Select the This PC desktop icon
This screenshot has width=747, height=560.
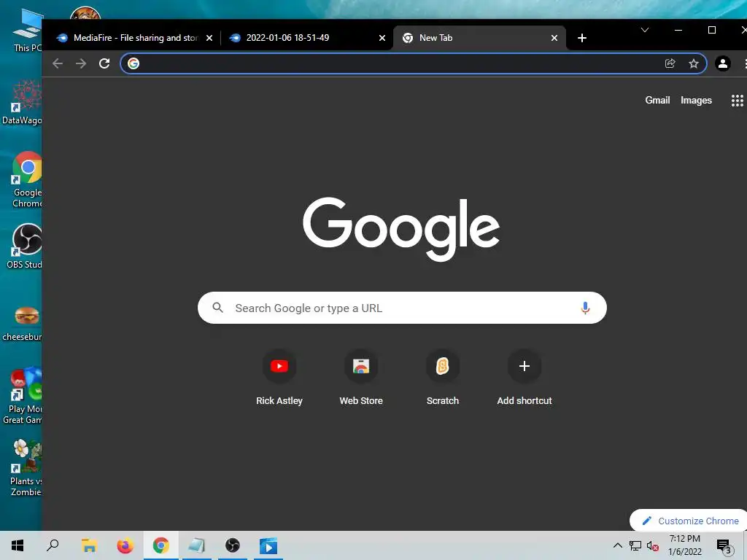coord(28,31)
